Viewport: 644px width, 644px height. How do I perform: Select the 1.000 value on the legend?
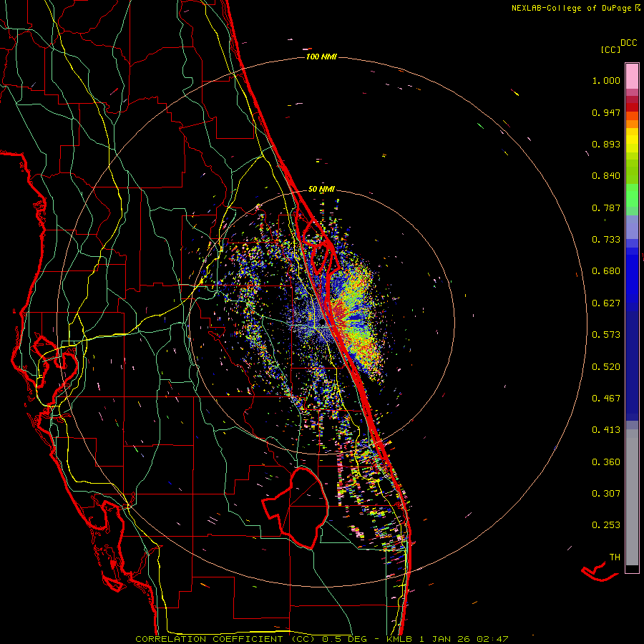coord(606,80)
